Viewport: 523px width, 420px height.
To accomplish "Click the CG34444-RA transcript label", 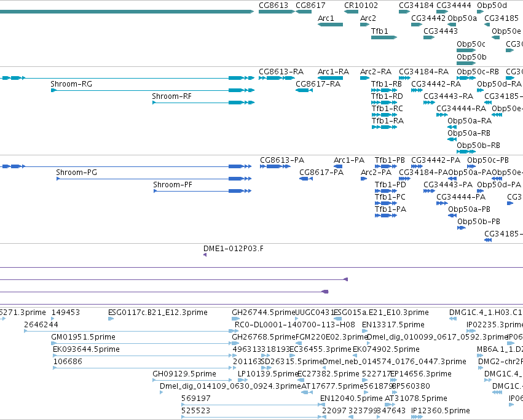I will pos(462,109).
